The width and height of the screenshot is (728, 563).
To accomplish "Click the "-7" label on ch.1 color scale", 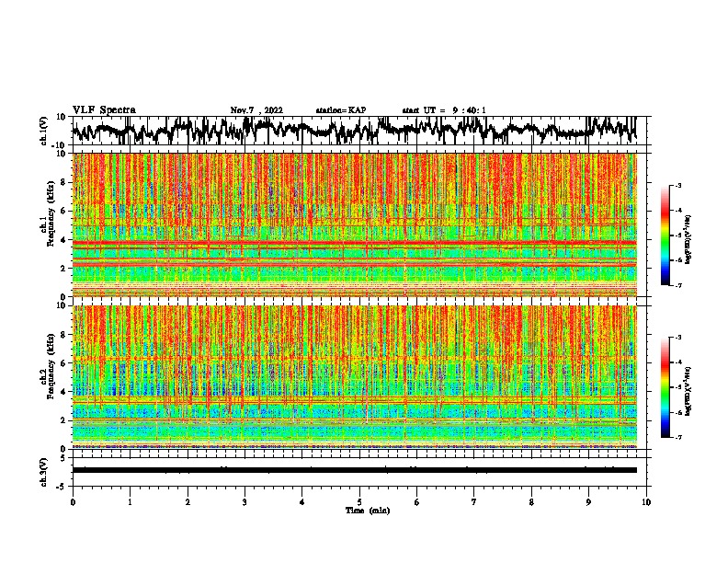I will coord(677,285).
